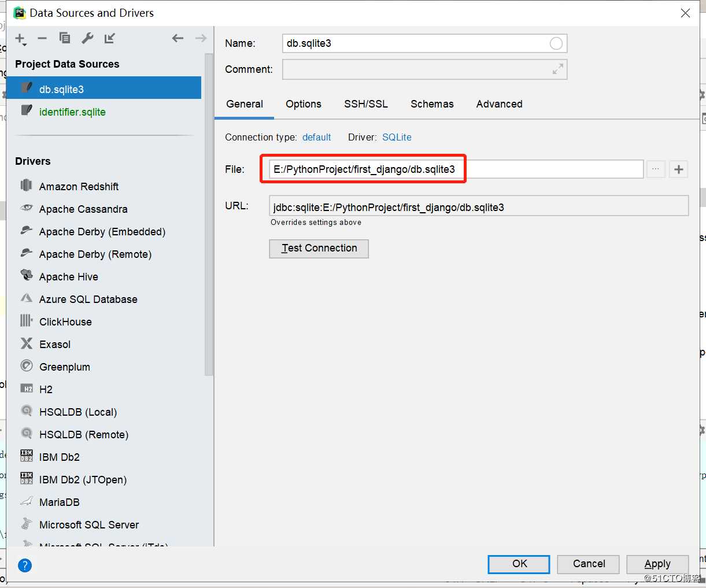Click the Azure SQL Database icon
The height and width of the screenshot is (588, 706).
(26, 298)
